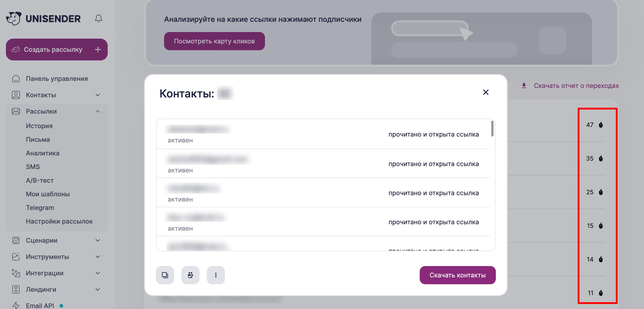Open the Аналитика submenu item
This screenshot has width=644, height=309.
coord(43,153)
